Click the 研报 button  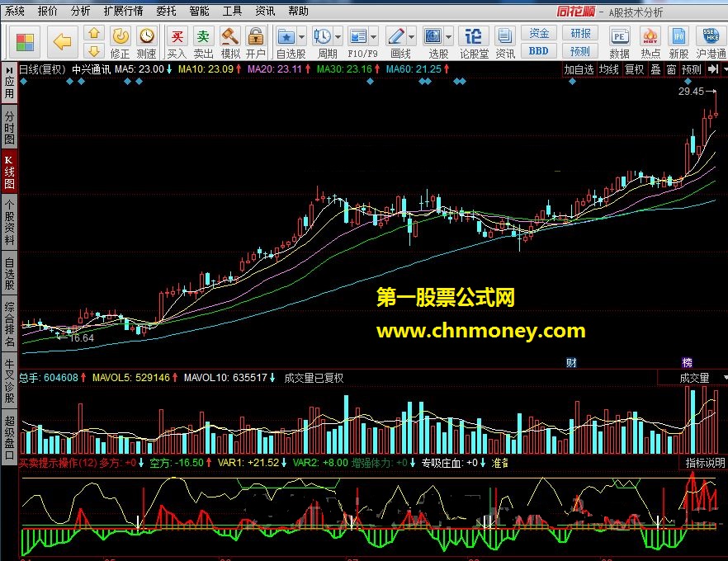pos(580,33)
